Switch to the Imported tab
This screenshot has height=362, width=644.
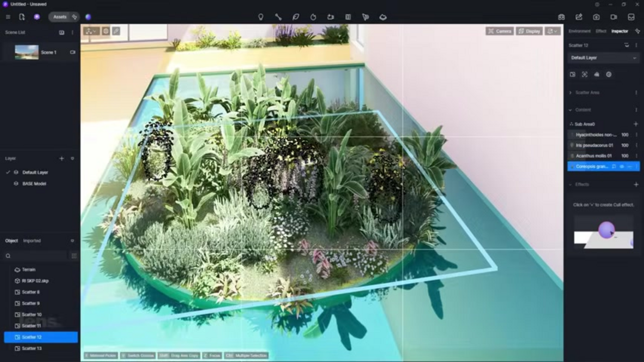(x=32, y=241)
